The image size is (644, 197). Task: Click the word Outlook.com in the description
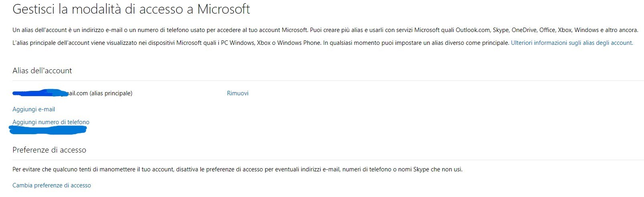(473, 30)
